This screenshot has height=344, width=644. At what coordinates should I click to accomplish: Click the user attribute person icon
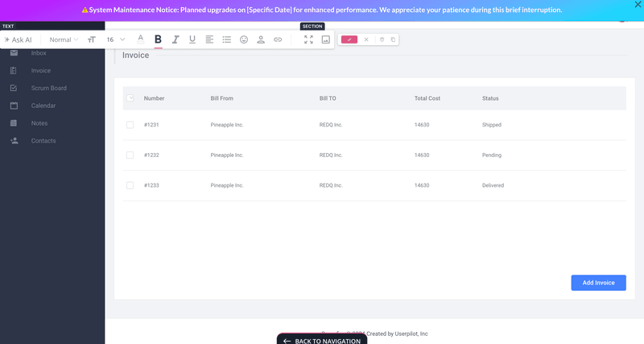(261, 39)
